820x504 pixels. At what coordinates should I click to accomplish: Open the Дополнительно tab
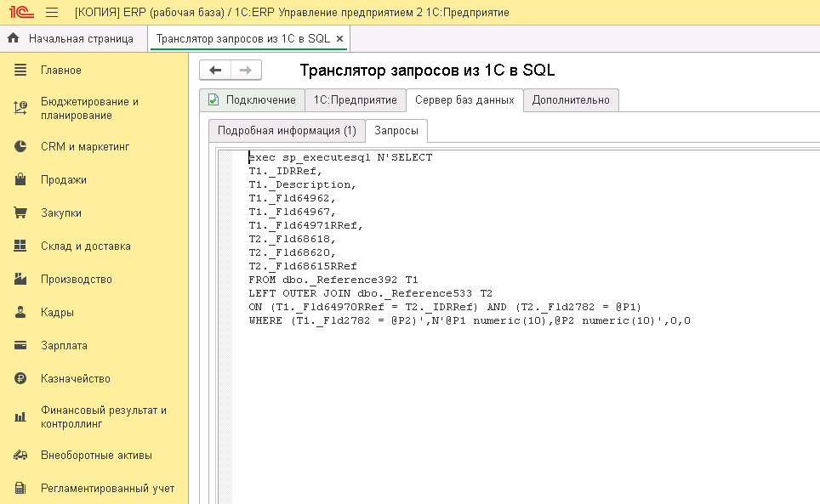[x=571, y=99]
